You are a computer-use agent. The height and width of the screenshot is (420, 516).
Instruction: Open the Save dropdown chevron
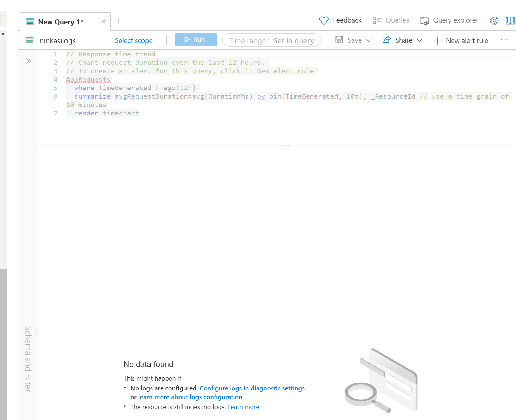pos(369,40)
